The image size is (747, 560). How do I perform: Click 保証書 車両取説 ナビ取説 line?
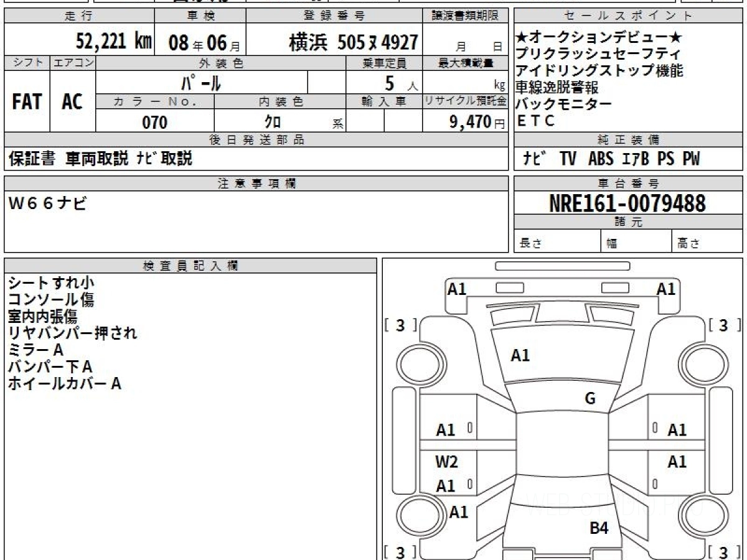pos(101,159)
